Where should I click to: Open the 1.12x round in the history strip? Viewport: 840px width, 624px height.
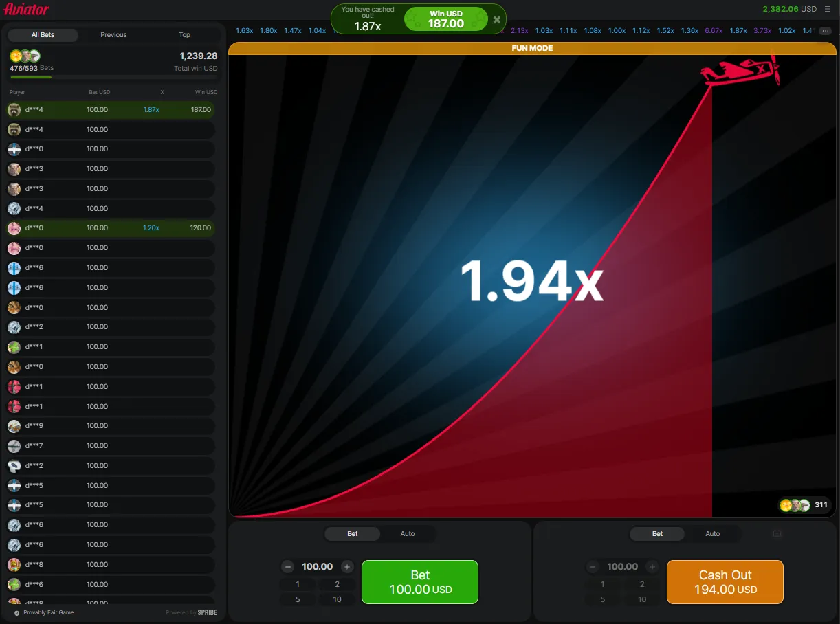tap(641, 31)
